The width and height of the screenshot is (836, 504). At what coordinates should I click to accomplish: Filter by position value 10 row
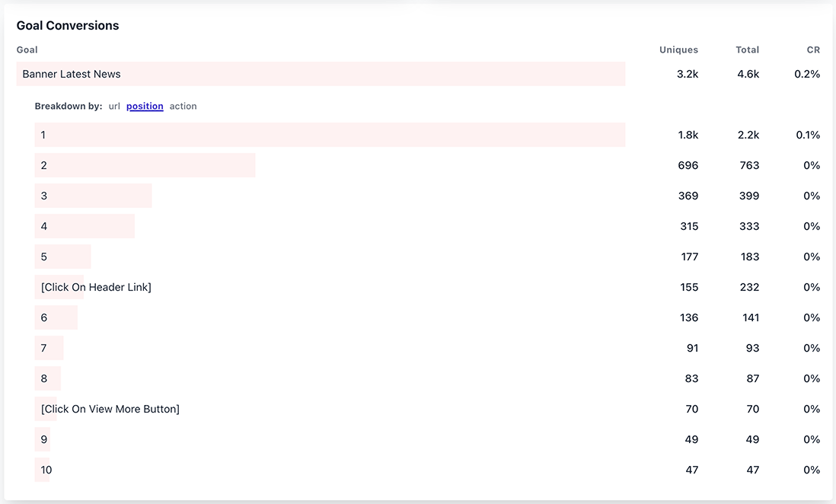[46, 470]
